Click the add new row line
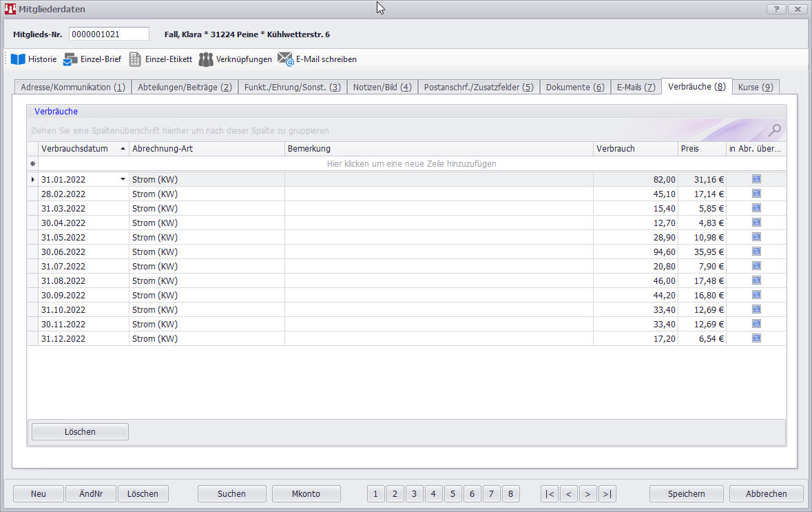 [x=411, y=164]
